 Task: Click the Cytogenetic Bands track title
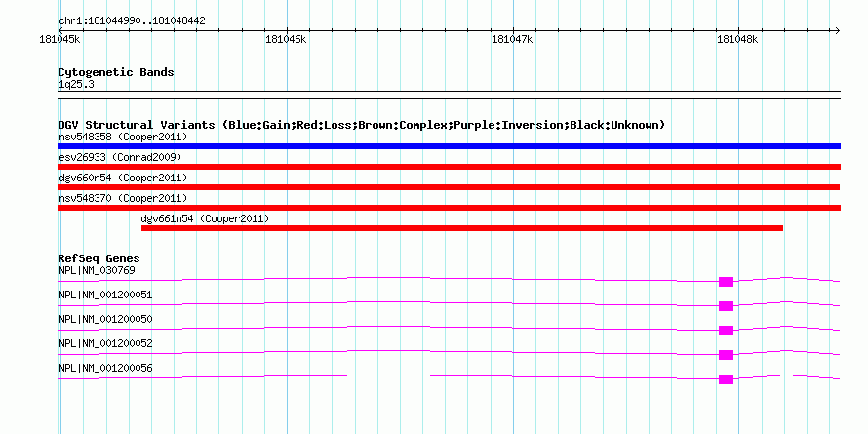(116, 72)
